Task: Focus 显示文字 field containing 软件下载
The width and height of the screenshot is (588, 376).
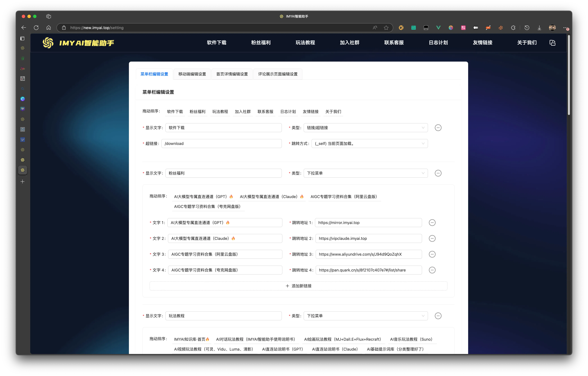Action: point(223,128)
